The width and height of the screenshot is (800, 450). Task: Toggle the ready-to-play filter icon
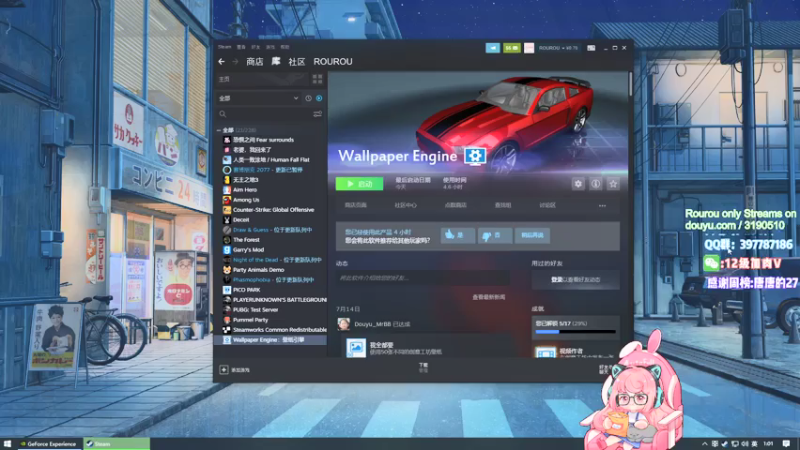[x=319, y=98]
